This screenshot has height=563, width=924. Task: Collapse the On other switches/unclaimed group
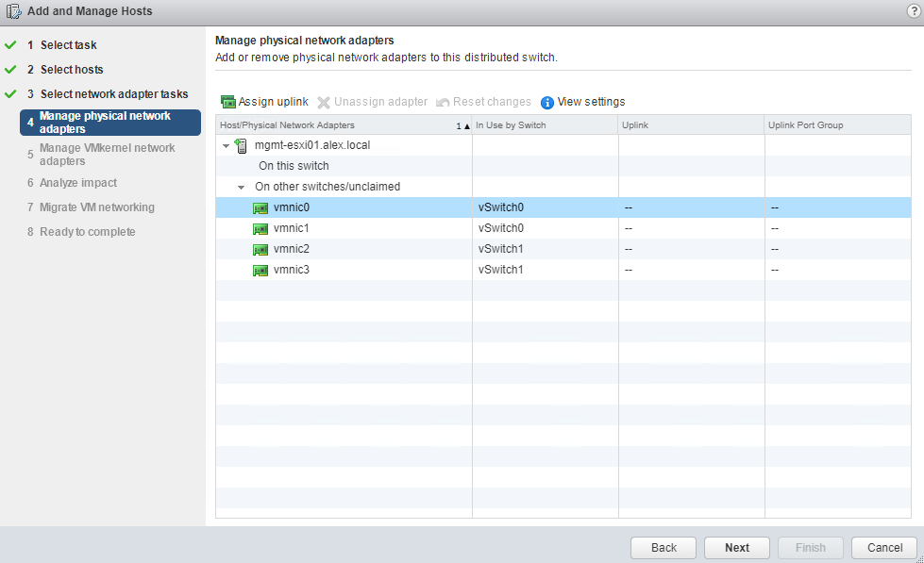pos(242,188)
